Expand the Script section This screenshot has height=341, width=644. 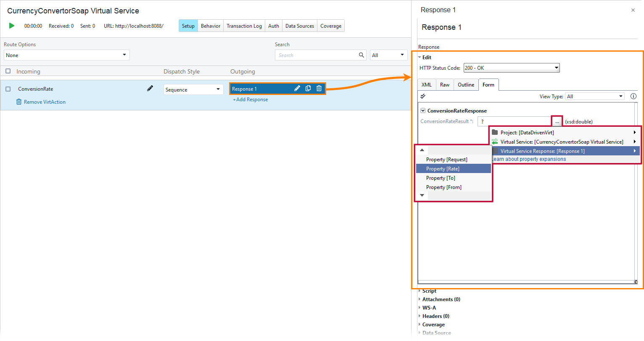[x=428, y=291]
